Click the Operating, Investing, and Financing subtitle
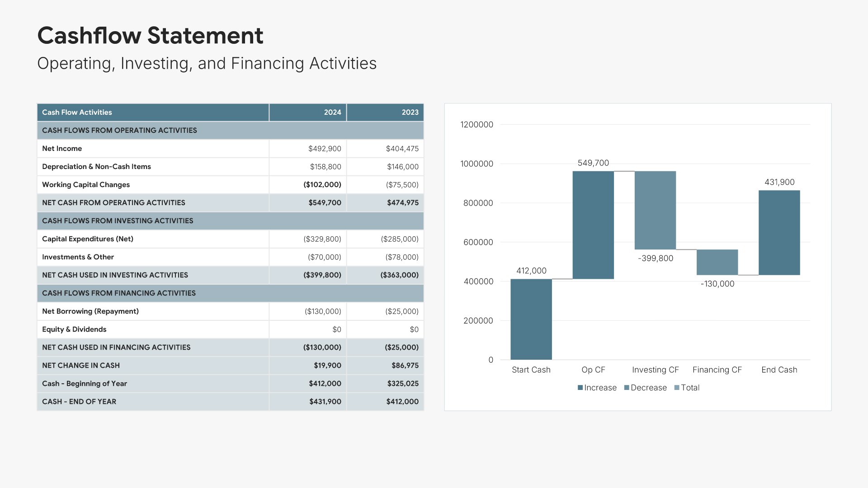The width and height of the screenshot is (868, 488). click(207, 64)
